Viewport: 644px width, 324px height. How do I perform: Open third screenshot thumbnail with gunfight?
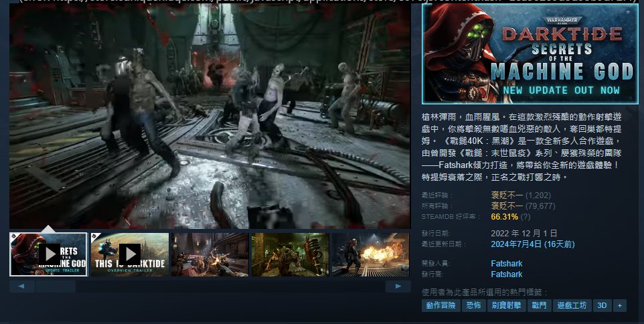(x=210, y=254)
